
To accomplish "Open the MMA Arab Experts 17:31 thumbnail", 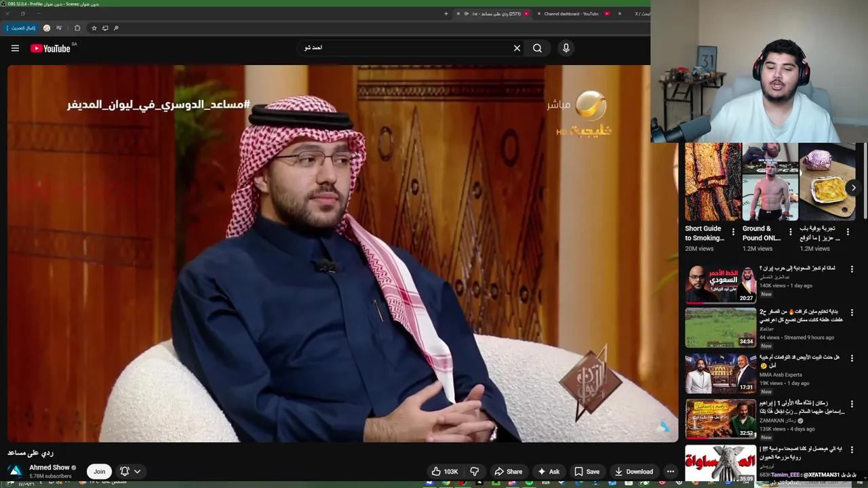I will 720,373.
